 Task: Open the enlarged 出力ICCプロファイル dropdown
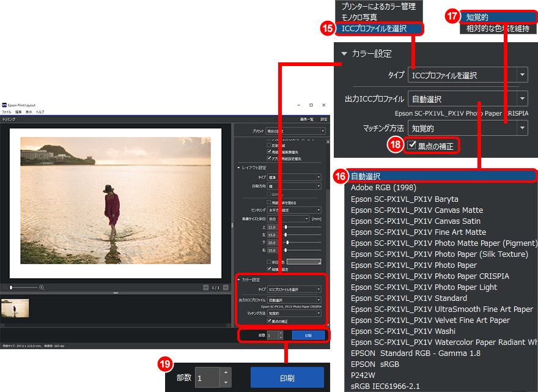point(468,98)
